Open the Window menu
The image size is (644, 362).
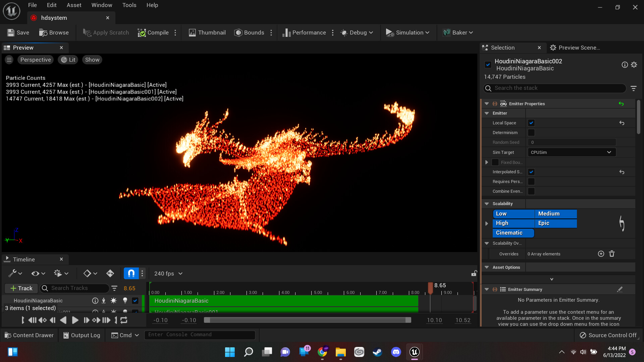coord(102,5)
